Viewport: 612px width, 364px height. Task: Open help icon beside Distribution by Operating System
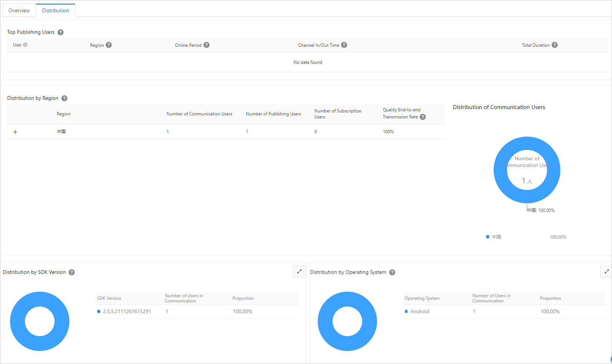coord(392,272)
